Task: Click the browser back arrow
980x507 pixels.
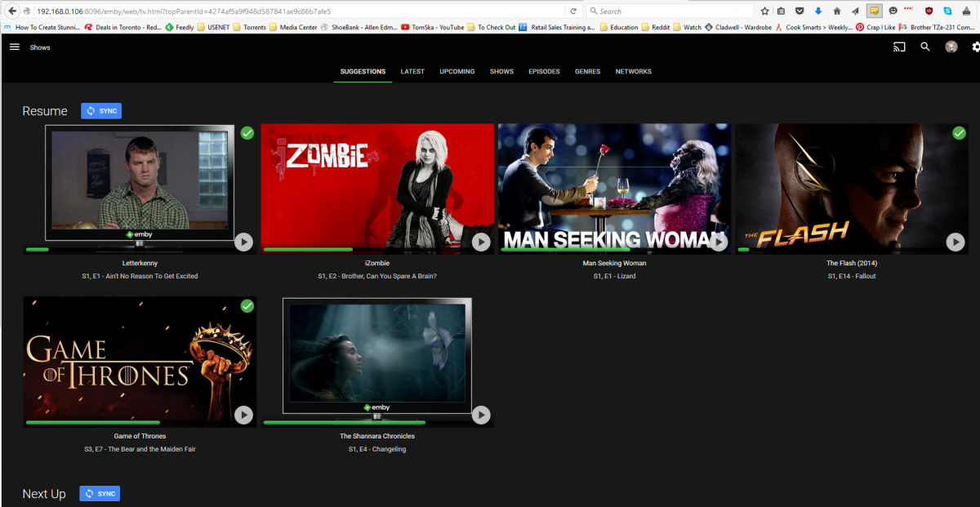Action: [12, 11]
